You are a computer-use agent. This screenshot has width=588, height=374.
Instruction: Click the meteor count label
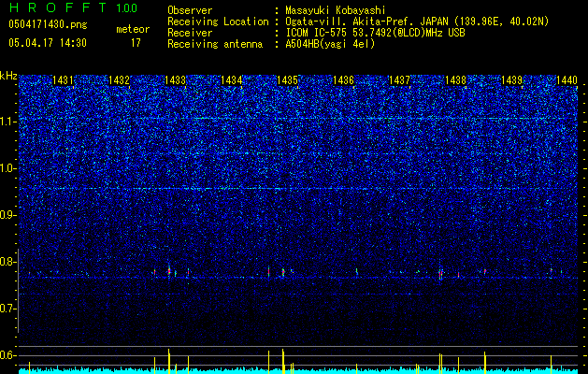pos(133,29)
